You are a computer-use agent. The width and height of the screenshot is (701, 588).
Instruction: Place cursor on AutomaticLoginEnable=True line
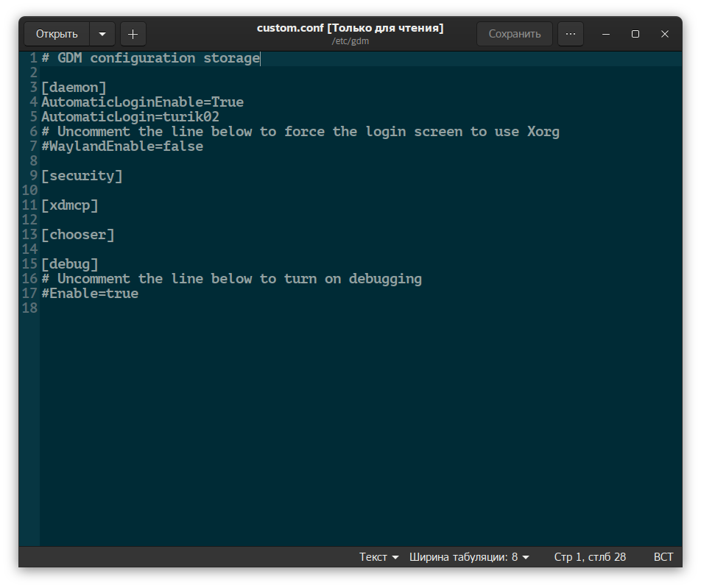pos(142,102)
